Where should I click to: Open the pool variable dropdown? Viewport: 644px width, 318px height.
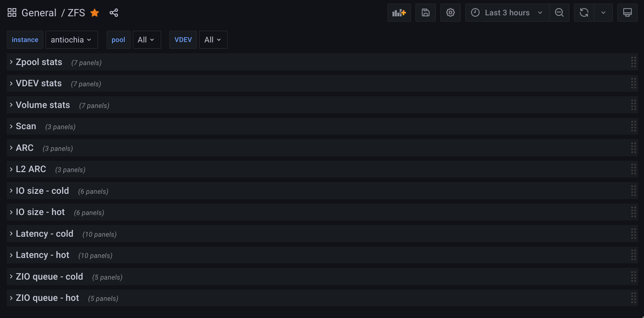point(146,40)
